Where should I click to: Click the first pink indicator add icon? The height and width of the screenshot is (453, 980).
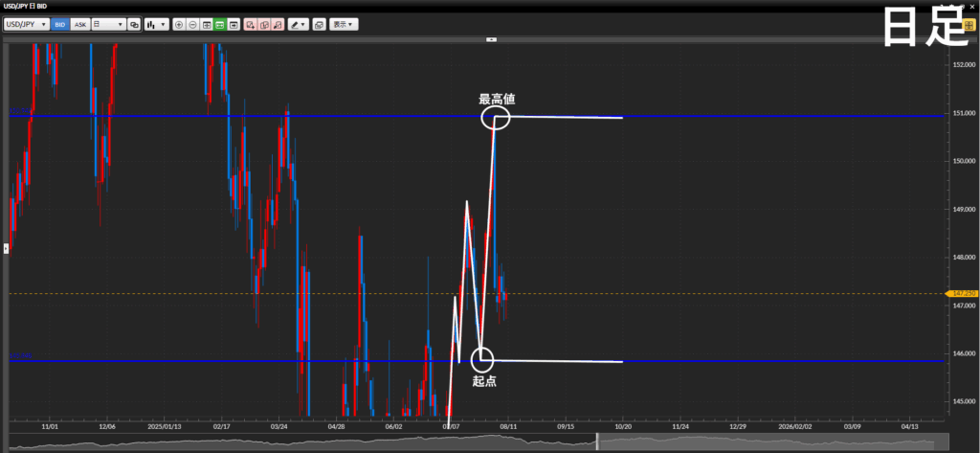click(250, 24)
